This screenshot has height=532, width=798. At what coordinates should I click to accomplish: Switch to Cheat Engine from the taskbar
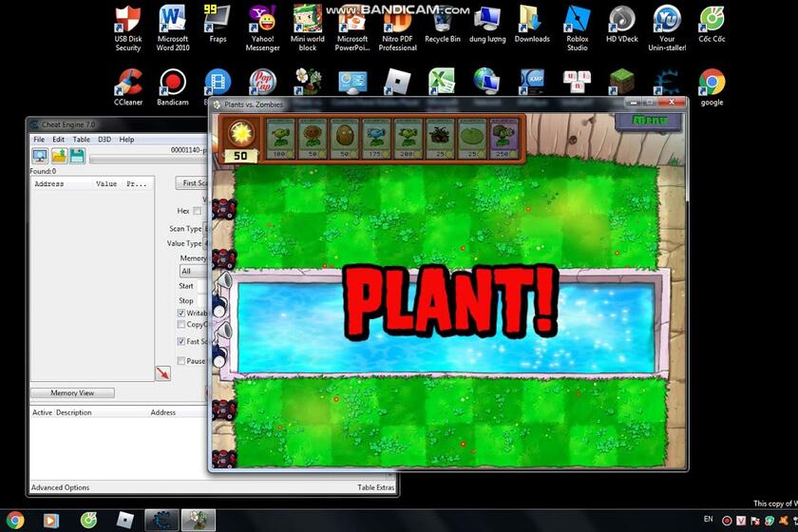point(161,521)
